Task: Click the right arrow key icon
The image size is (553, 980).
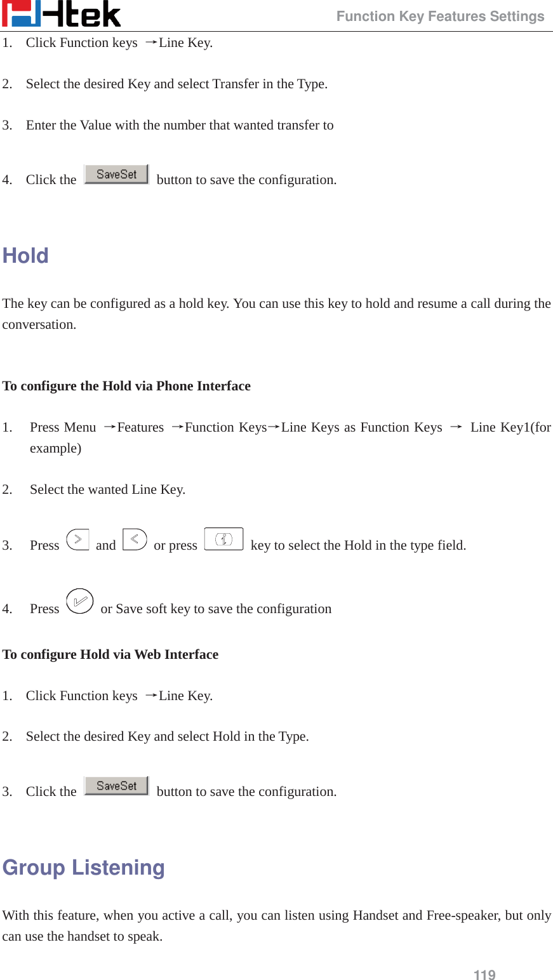Action: pos(77,540)
